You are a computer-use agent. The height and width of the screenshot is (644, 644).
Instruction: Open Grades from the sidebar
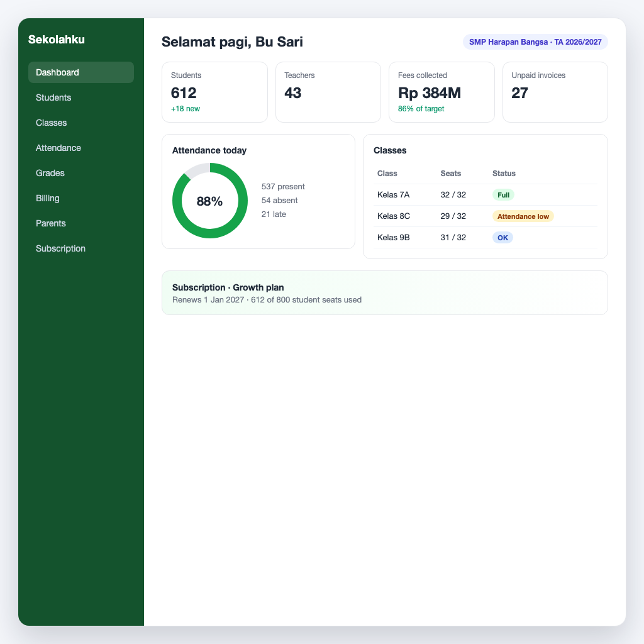click(x=81, y=173)
